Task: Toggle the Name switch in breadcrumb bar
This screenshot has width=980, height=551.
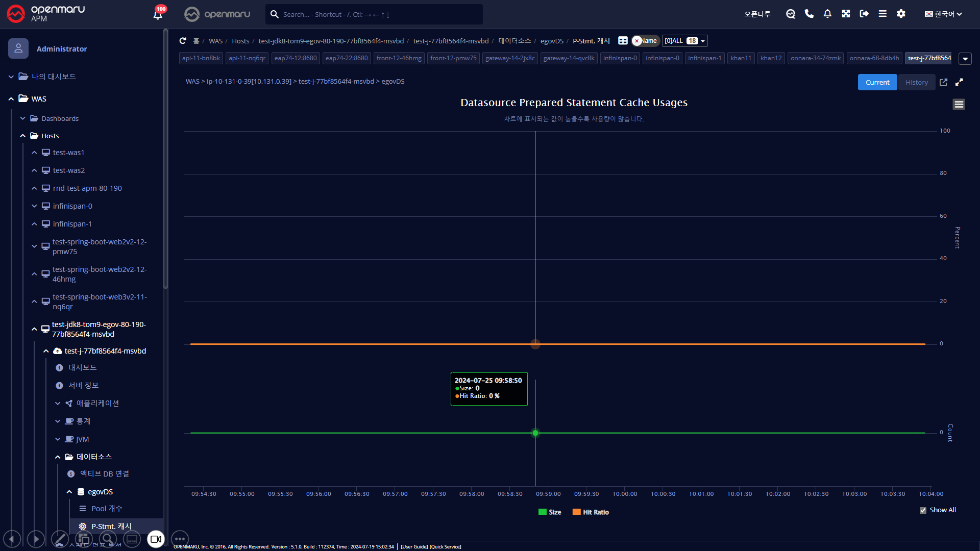Action: tap(645, 41)
